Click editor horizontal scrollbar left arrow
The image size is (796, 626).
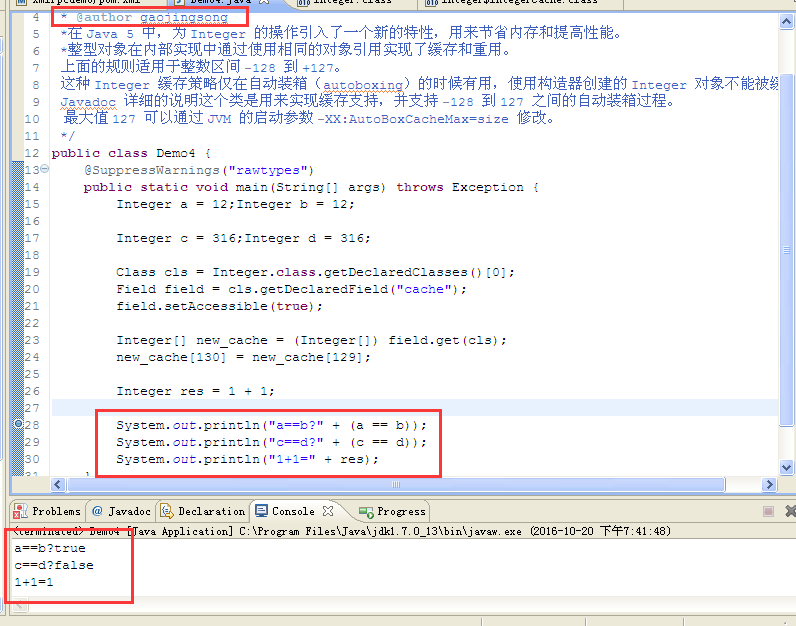(x=57, y=484)
